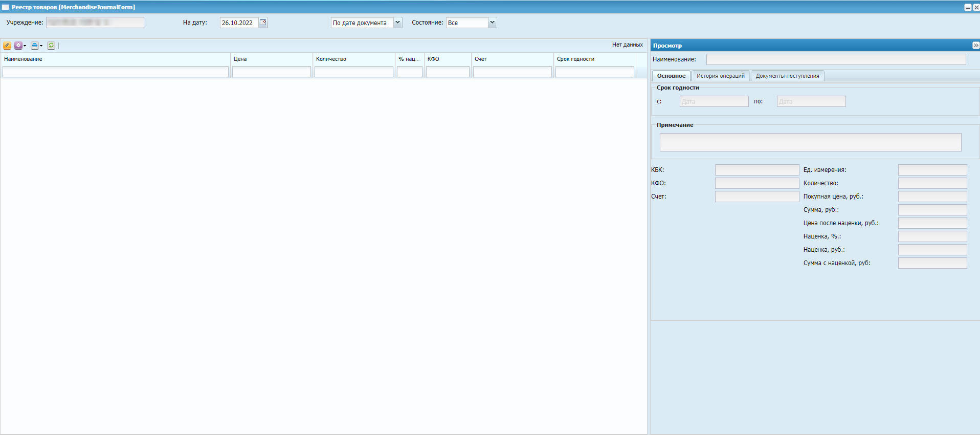Screen dimensions: 980x435
Task: Click the Сумма с наценкой field
Action: tap(932, 263)
